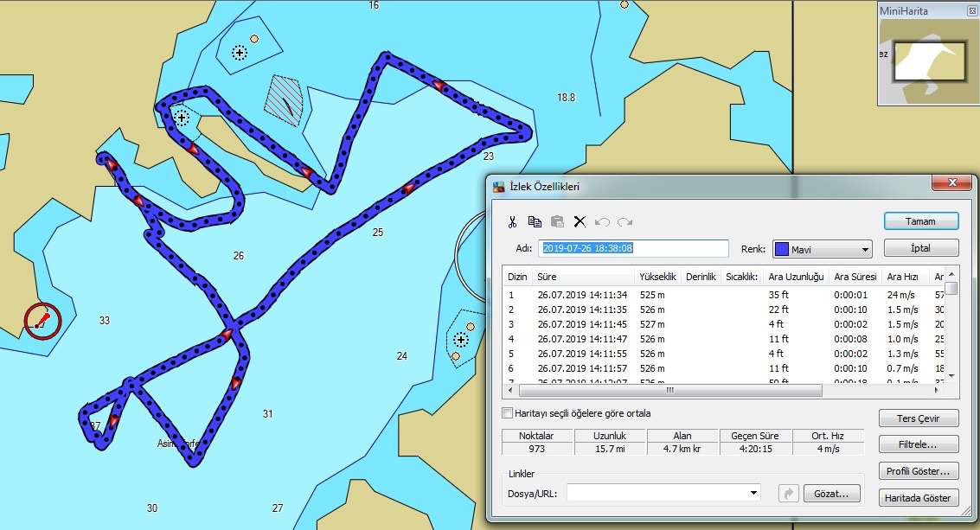Image resolution: width=980 pixels, height=530 pixels.
Task: Click the Delete X icon
Action: (x=580, y=222)
